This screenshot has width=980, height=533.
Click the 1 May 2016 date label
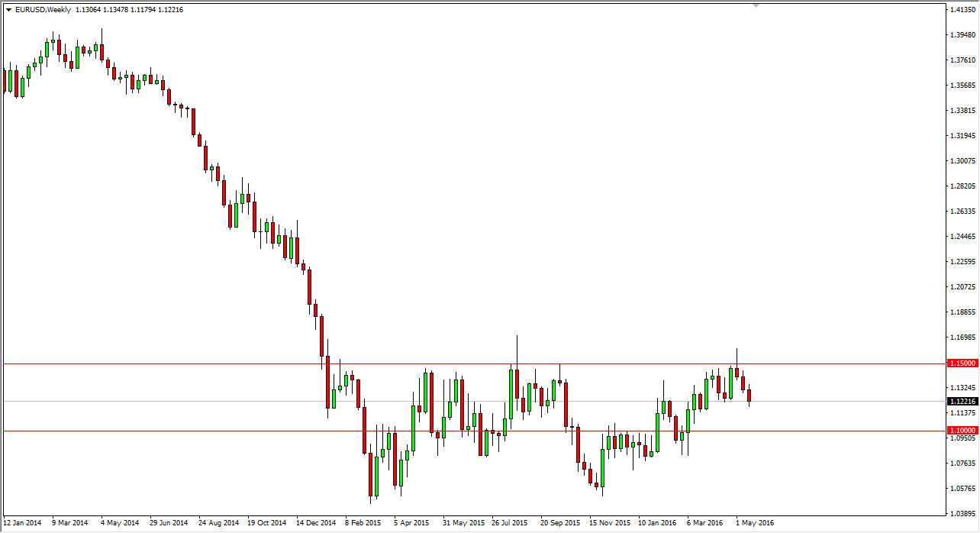[x=756, y=524]
